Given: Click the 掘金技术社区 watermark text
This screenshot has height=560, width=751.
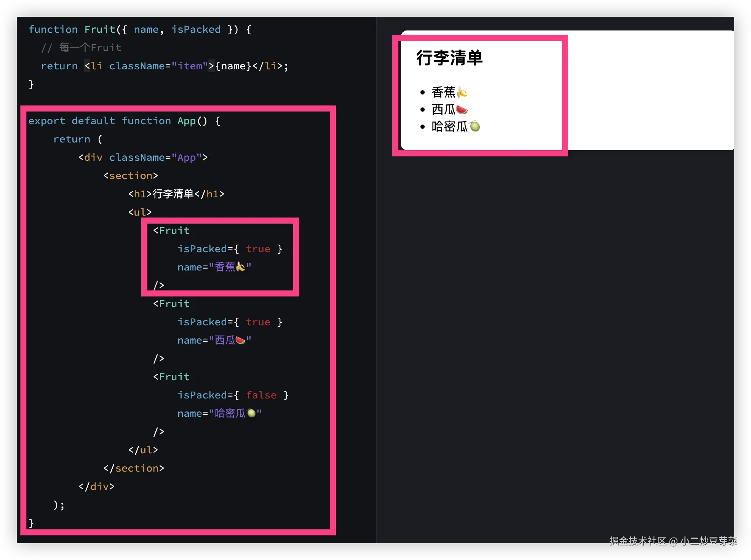Looking at the screenshot, I should point(638,541).
